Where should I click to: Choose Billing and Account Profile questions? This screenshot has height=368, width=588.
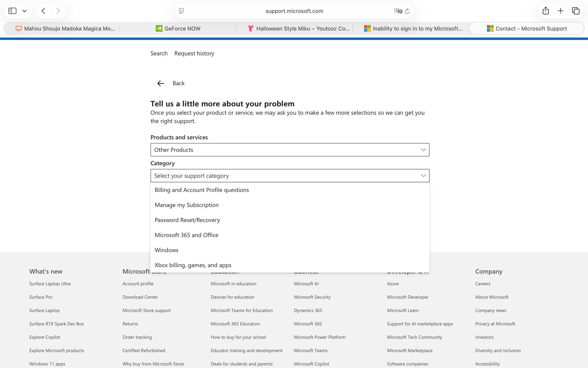[290, 190]
